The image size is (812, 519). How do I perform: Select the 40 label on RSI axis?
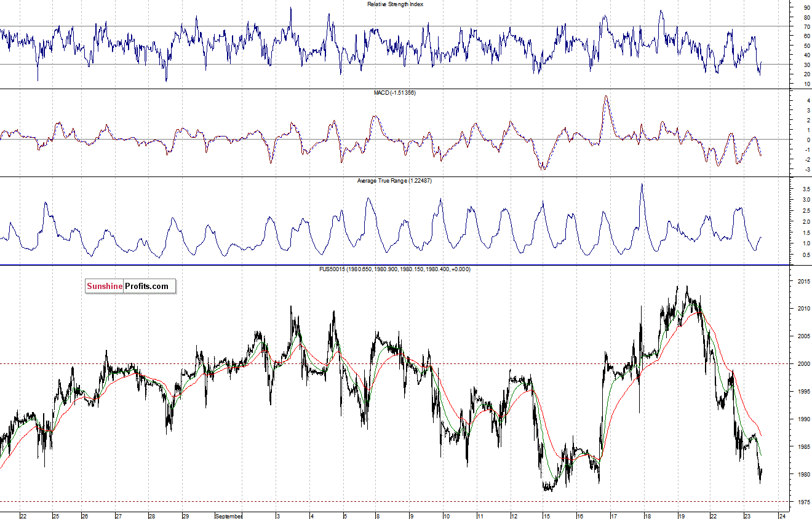pyautogui.click(x=806, y=55)
